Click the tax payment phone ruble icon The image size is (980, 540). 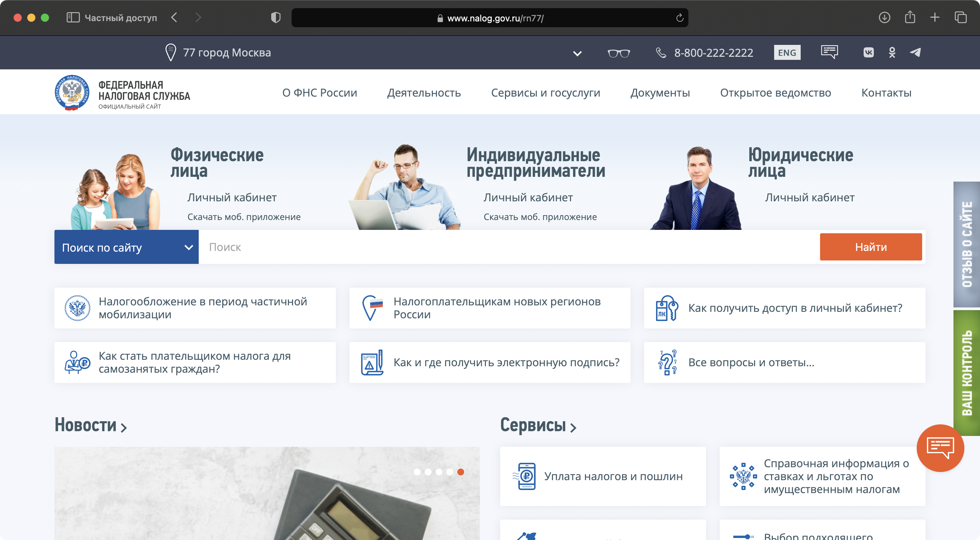click(524, 476)
